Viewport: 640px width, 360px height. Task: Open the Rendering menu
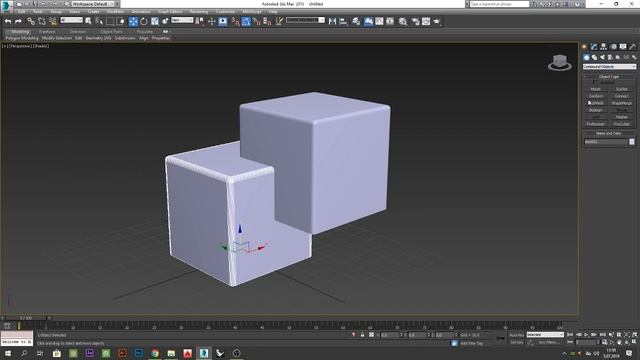click(x=199, y=11)
